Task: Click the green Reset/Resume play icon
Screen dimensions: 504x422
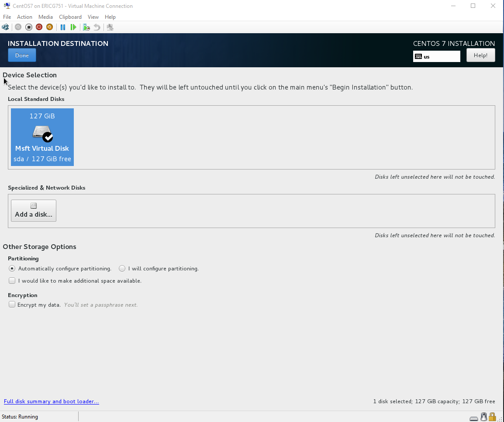Action: 73,28
